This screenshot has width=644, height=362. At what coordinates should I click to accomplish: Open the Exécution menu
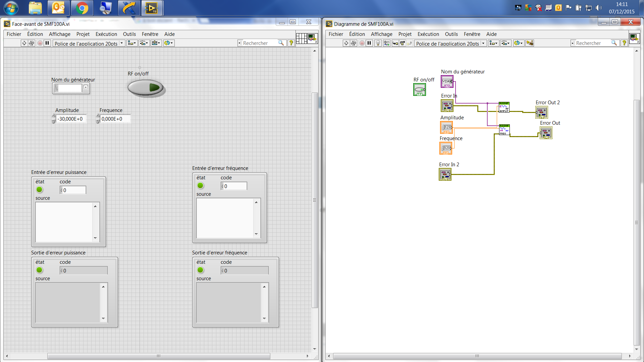(x=106, y=34)
